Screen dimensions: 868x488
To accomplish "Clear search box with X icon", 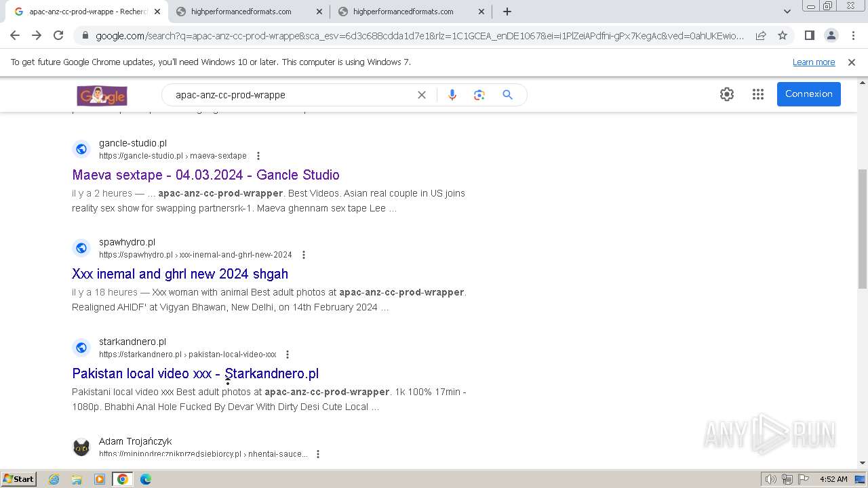I will tap(422, 95).
